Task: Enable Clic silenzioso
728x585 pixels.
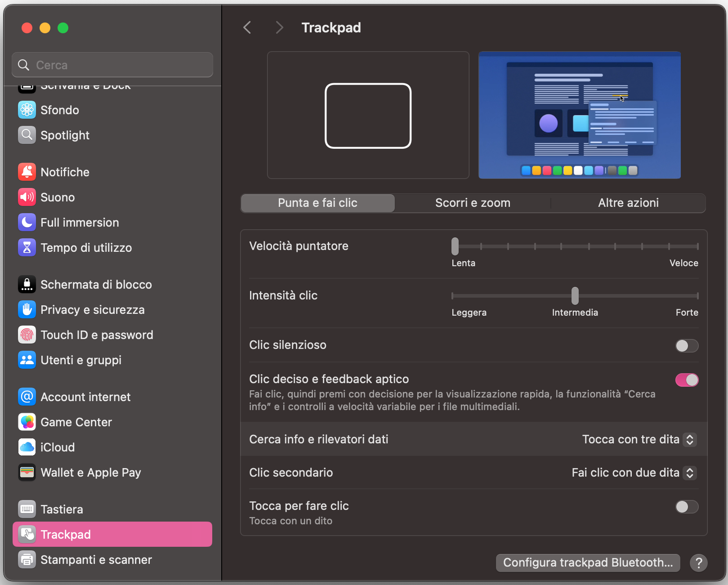Action: 687,345
